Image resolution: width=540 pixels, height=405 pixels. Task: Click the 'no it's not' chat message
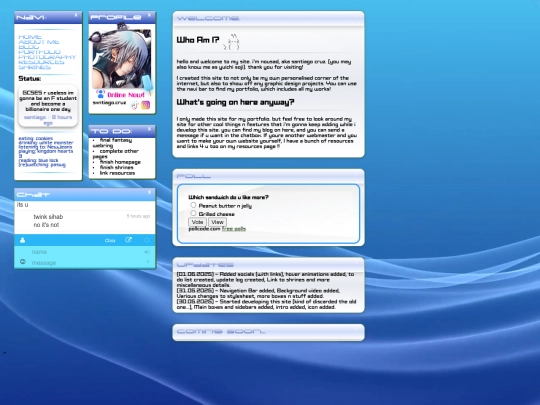tap(46, 225)
